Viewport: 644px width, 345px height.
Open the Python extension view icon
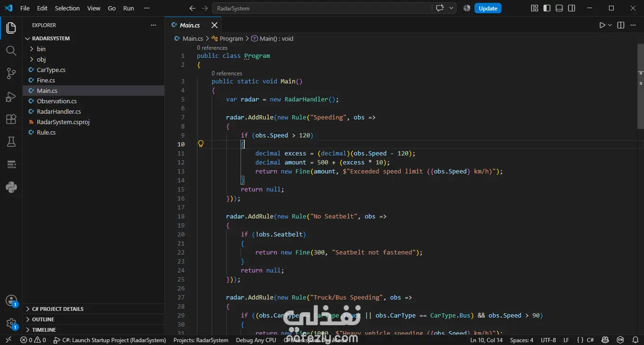point(11,187)
